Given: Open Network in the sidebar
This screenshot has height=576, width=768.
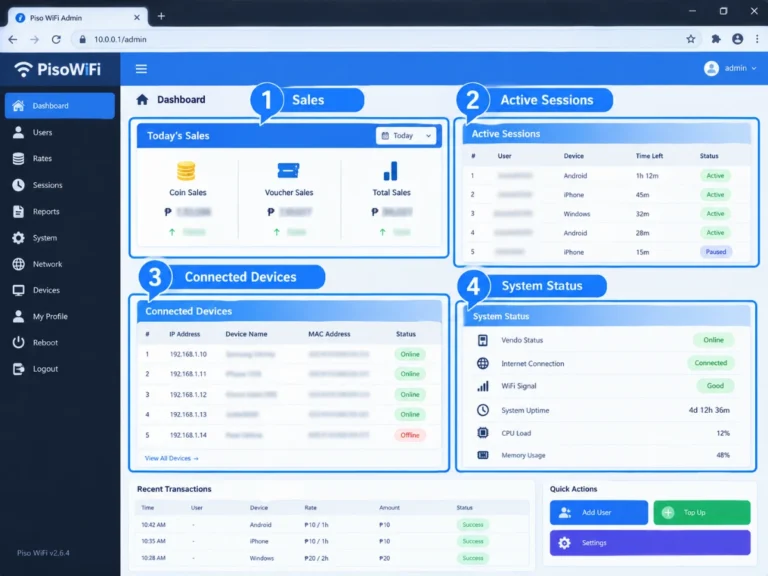Looking at the screenshot, I should 60,264.
